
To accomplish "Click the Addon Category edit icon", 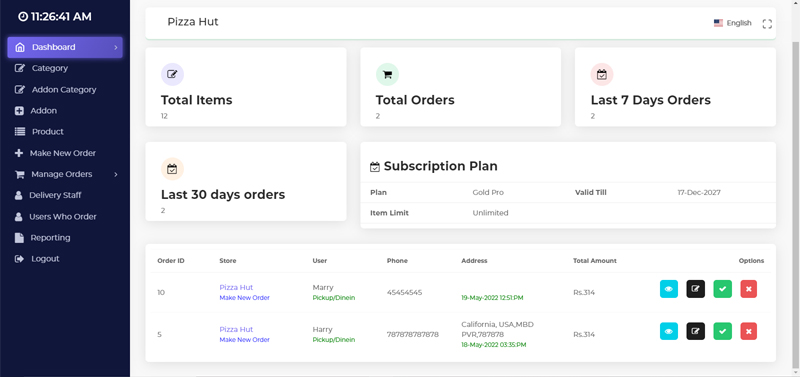I will coord(20,90).
